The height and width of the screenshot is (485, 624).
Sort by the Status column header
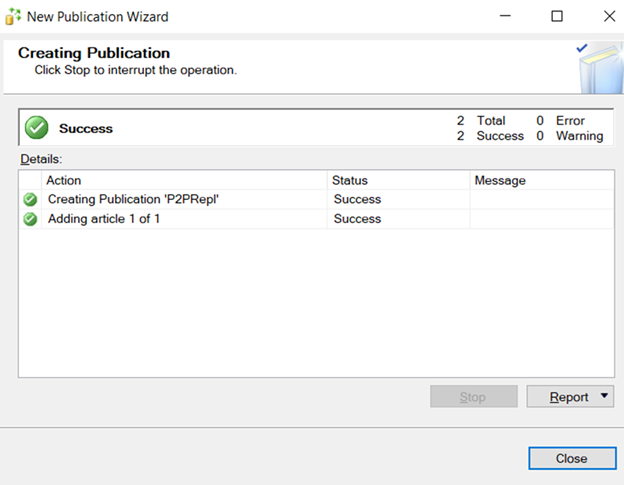[398, 180]
